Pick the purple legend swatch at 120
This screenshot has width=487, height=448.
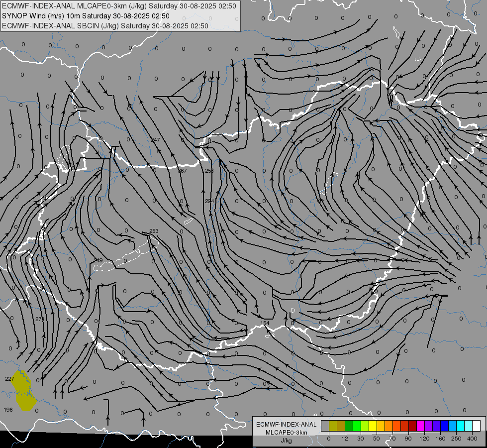429,426
